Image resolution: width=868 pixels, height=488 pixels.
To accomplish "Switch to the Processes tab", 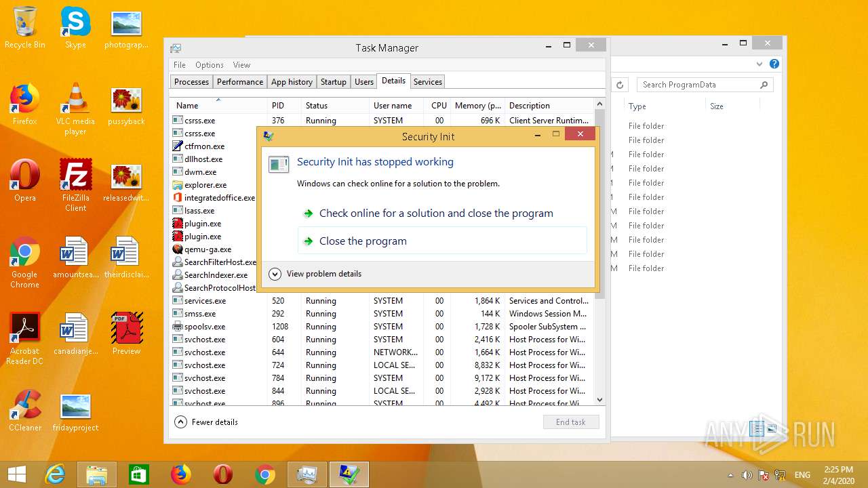I will tap(191, 81).
